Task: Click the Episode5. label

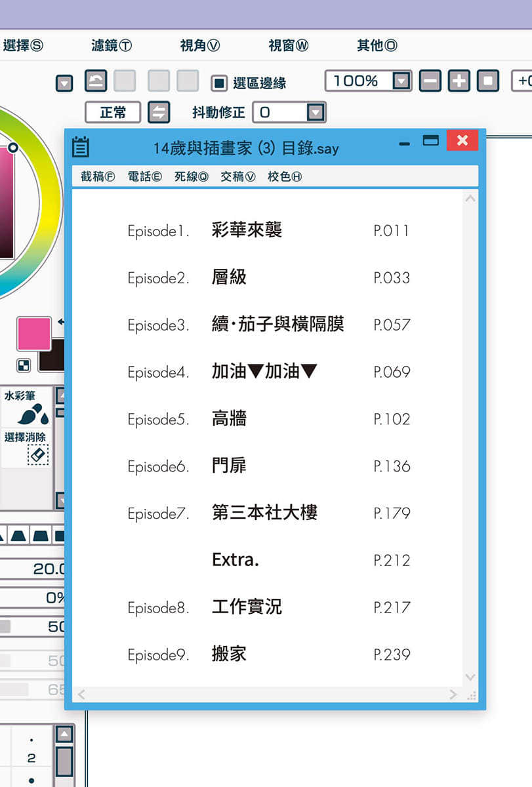Action: (x=158, y=420)
